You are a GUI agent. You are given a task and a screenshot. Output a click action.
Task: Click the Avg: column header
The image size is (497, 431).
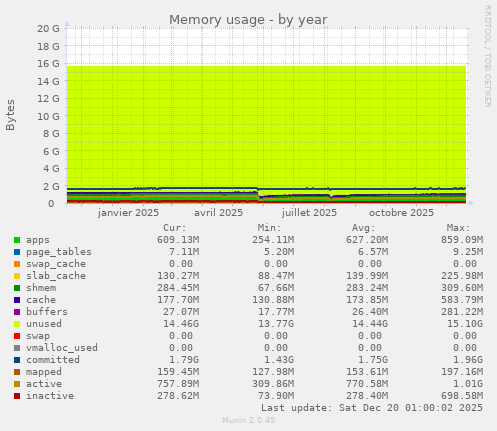pyautogui.click(x=364, y=228)
